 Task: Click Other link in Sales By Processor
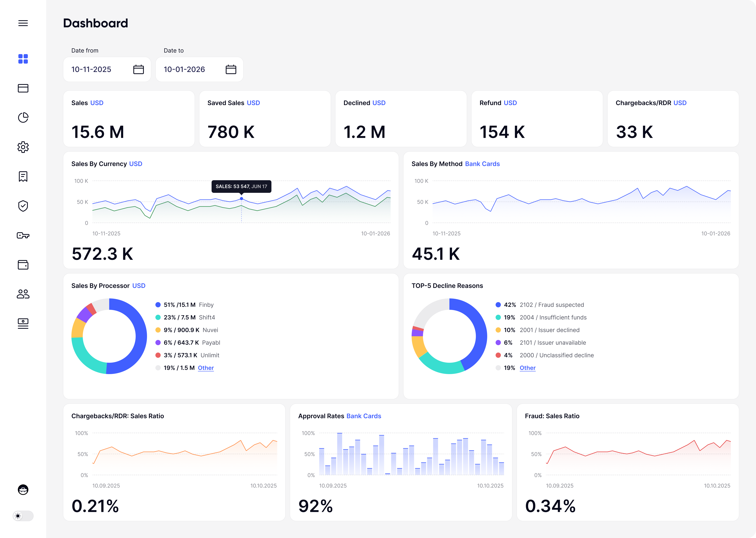(206, 368)
